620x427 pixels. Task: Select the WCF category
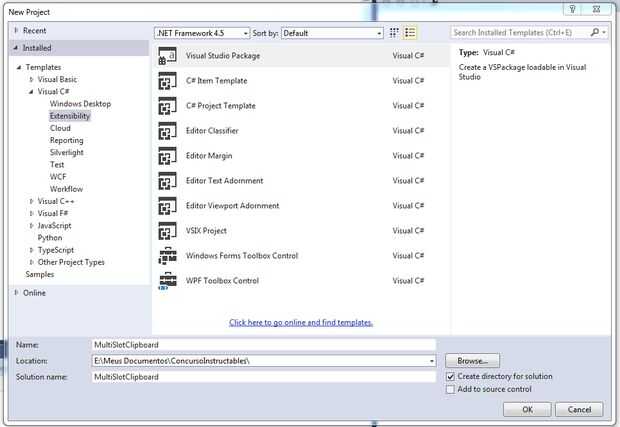point(58,177)
